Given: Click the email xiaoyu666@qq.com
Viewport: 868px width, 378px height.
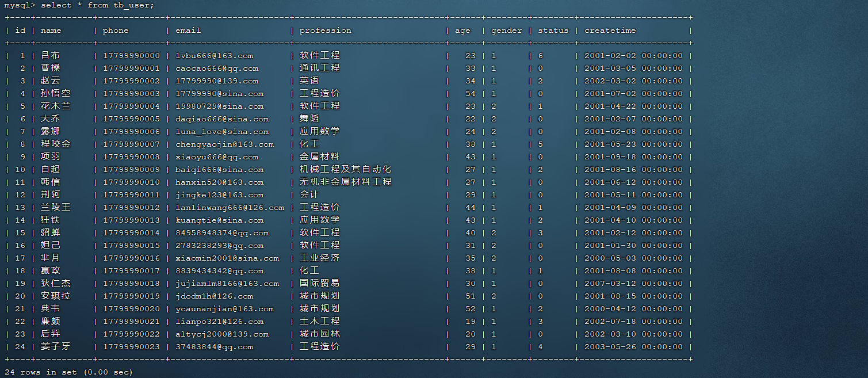Looking at the screenshot, I should click(217, 157).
